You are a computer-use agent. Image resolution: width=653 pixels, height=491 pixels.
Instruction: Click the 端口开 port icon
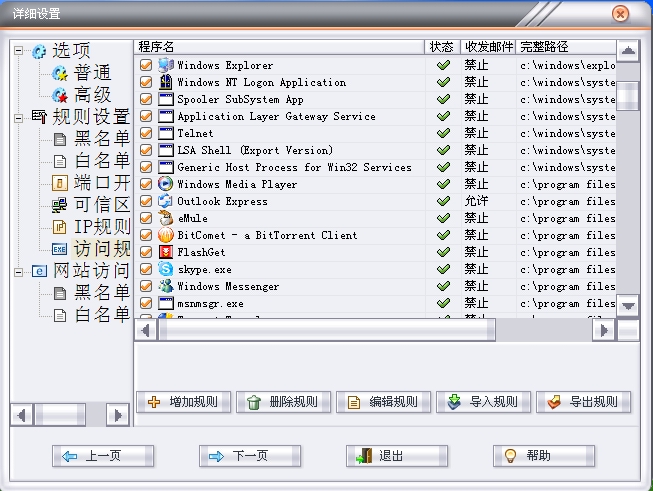tap(60, 182)
